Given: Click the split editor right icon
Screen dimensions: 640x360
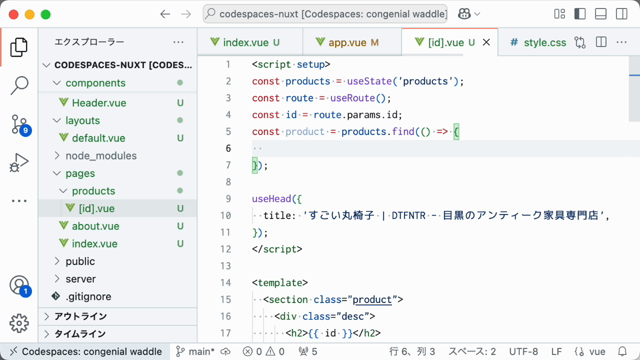Looking at the screenshot, I should tap(601, 42).
